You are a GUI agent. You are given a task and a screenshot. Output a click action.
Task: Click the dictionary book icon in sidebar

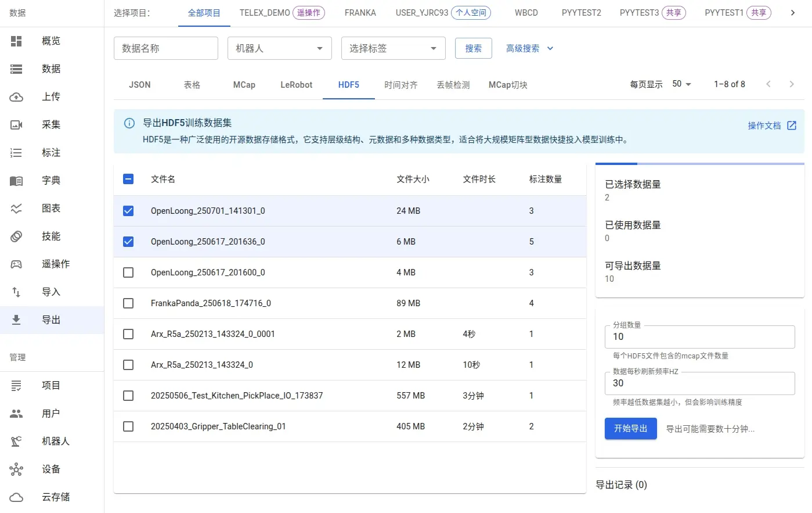(x=16, y=181)
